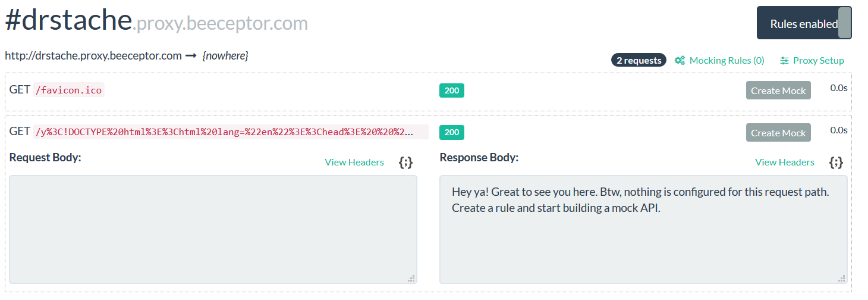Format JSON icon for Request Body
868x300 pixels.
click(405, 162)
